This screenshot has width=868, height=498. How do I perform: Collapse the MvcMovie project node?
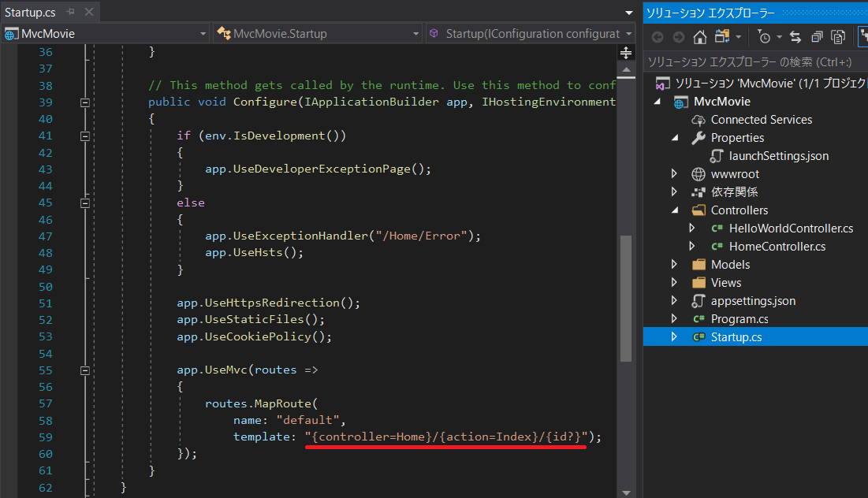click(x=657, y=102)
